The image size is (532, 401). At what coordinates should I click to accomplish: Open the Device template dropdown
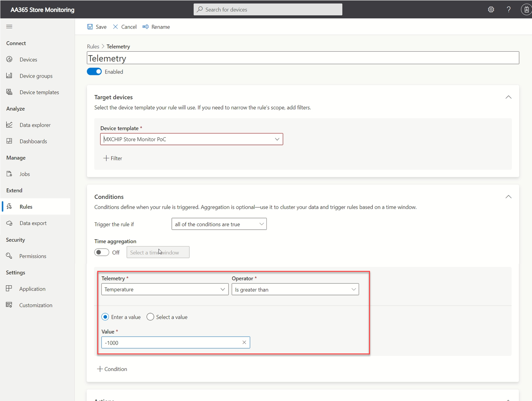click(277, 139)
